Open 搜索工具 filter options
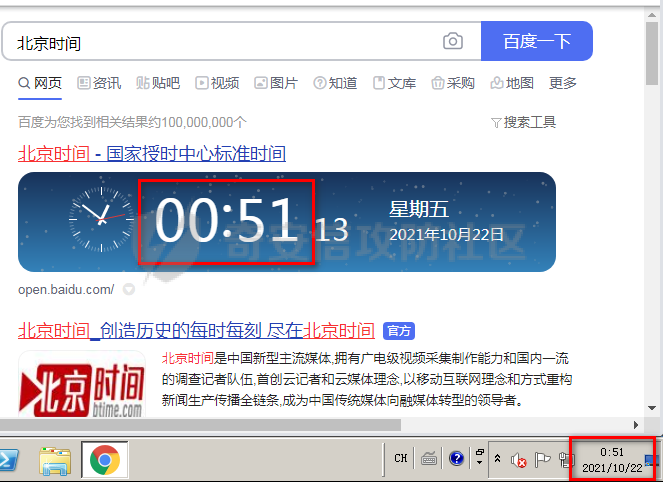The image size is (663, 482). click(x=523, y=122)
